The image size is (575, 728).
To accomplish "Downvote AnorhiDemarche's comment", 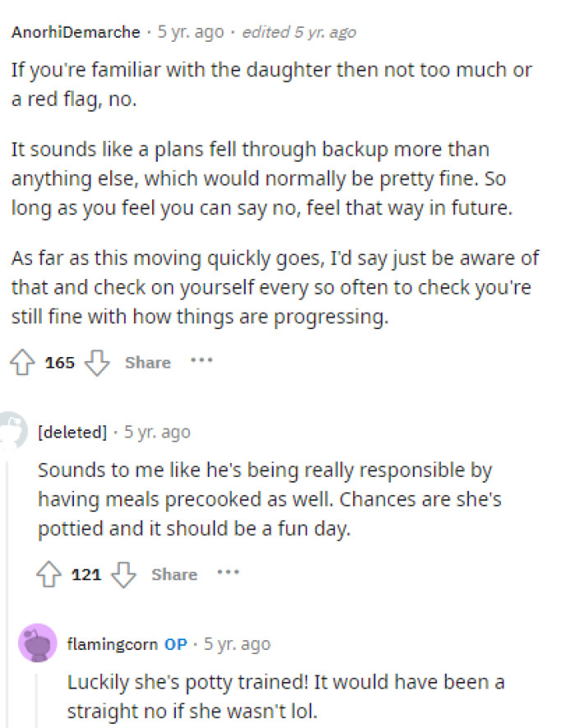I will 97,362.
